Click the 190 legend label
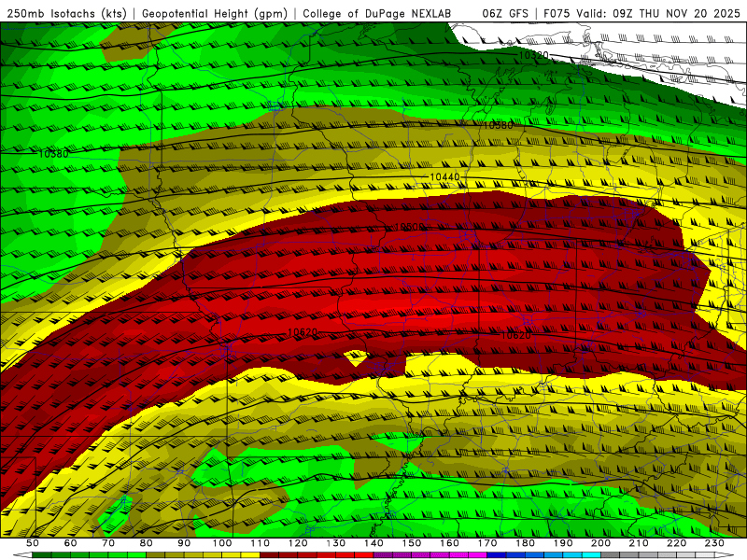The height and width of the screenshot is (560, 747). pos(563,543)
